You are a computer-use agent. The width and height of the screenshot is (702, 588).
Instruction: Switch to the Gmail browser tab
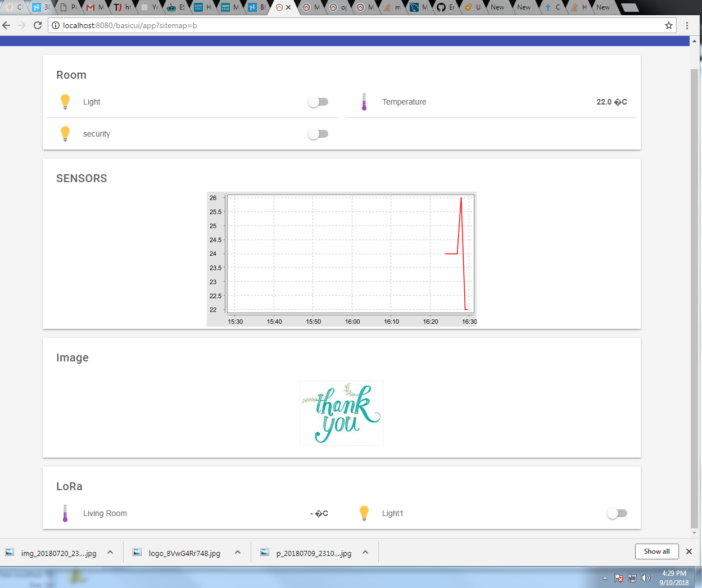click(91, 7)
